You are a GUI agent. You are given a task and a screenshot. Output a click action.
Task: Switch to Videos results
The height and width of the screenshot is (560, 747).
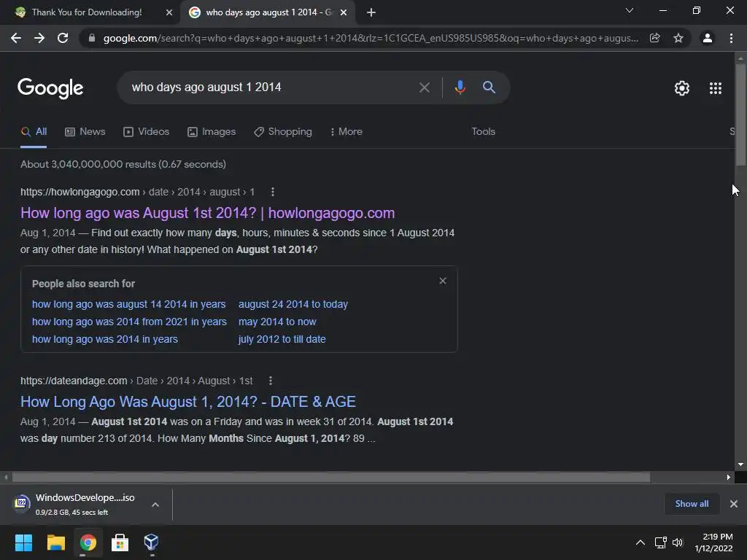tap(146, 132)
